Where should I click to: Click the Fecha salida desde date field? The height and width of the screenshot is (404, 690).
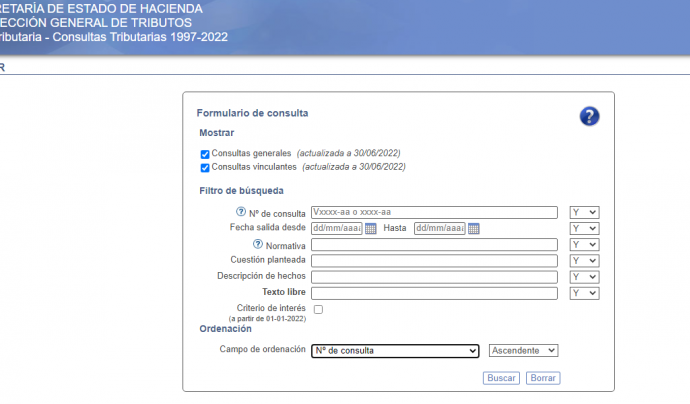coord(336,229)
